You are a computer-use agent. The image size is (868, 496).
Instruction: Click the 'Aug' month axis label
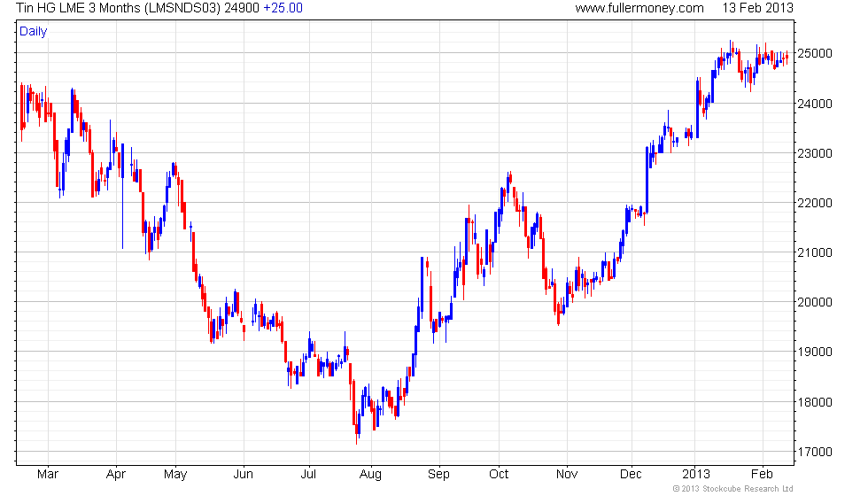pos(370,475)
